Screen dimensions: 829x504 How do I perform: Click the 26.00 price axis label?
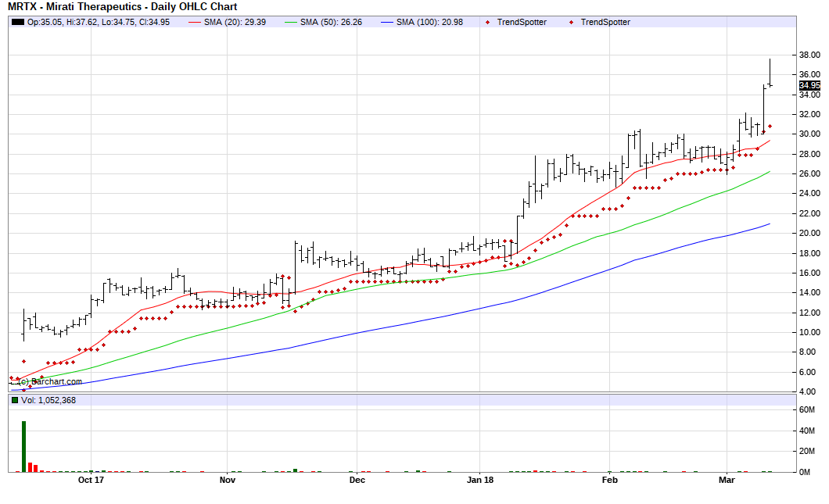coord(809,173)
